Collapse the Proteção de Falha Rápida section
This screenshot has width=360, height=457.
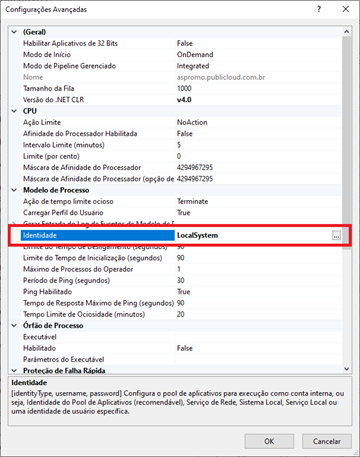click(x=14, y=370)
